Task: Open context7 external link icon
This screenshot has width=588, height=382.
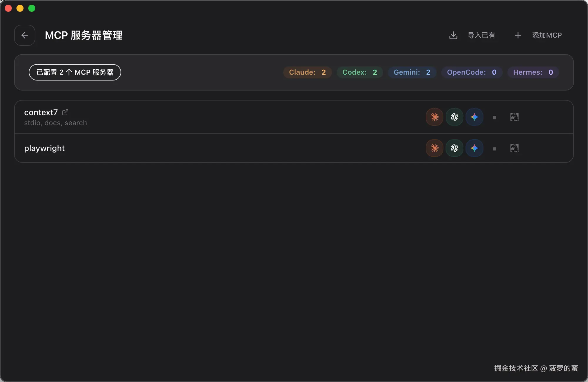Action: point(65,112)
